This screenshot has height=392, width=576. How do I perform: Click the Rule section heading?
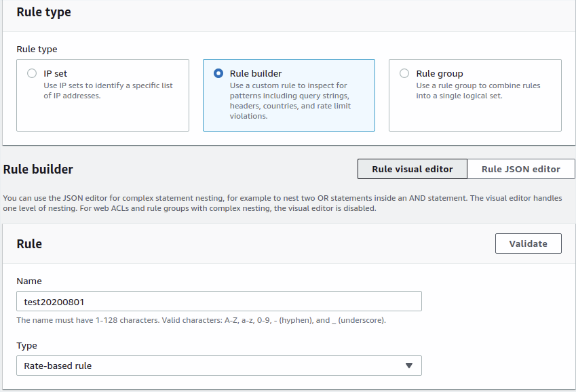[29, 244]
